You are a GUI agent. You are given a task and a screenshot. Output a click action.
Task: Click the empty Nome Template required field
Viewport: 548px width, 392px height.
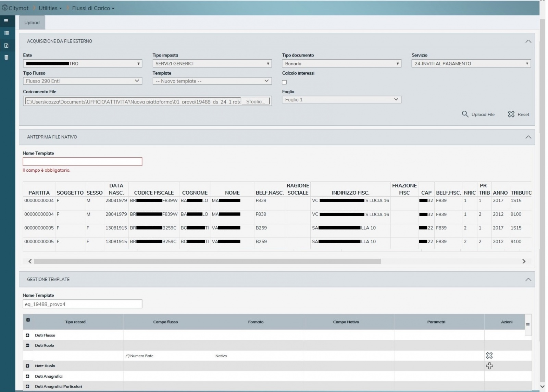click(82, 162)
